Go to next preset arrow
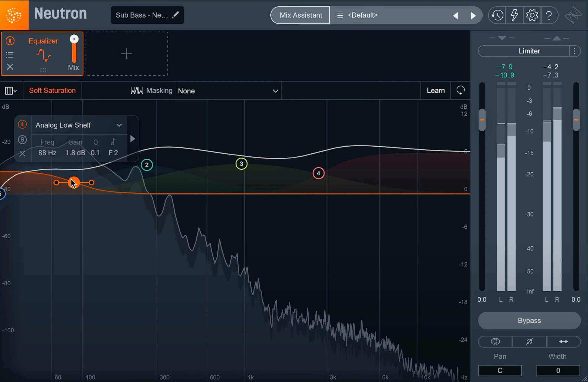The width and height of the screenshot is (588, 382). (473, 16)
